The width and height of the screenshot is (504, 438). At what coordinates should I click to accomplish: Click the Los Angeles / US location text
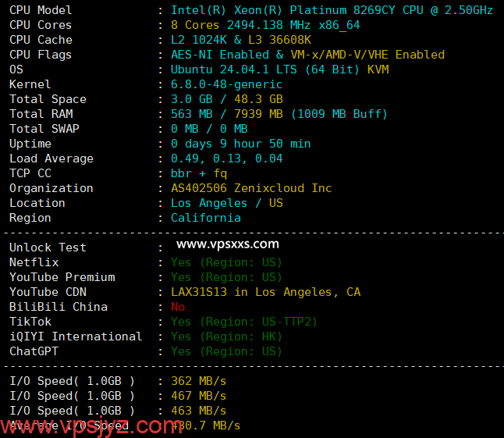point(226,203)
